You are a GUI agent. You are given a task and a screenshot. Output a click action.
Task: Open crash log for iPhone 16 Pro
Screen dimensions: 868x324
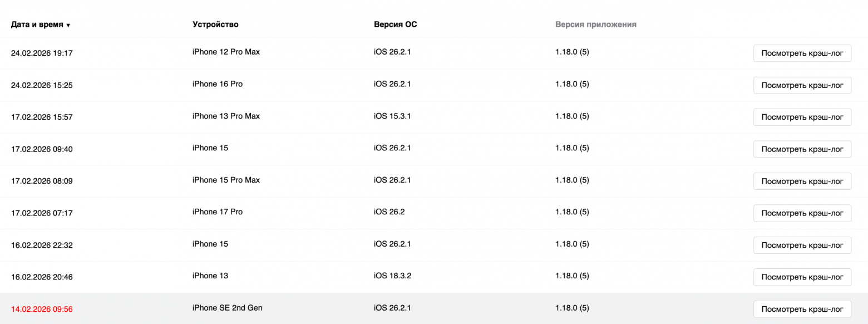(802, 85)
